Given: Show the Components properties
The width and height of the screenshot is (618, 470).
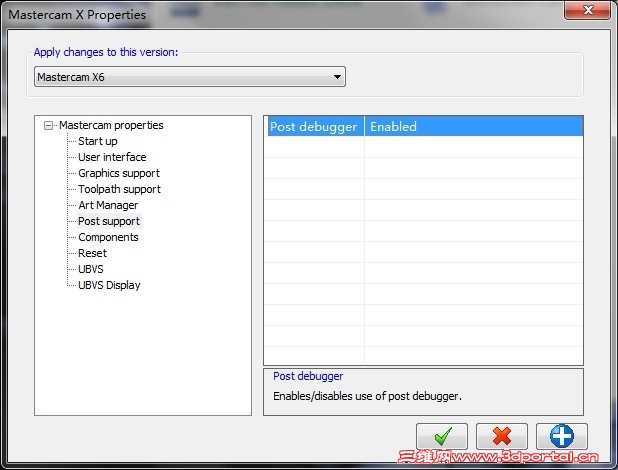Looking at the screenshot, I should pyautogui.click(x=108, y=237).
